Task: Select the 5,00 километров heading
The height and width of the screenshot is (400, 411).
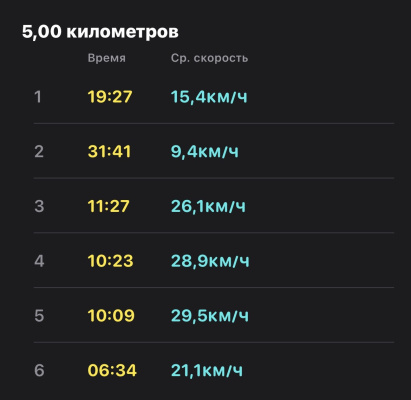Action: (100, 32)
